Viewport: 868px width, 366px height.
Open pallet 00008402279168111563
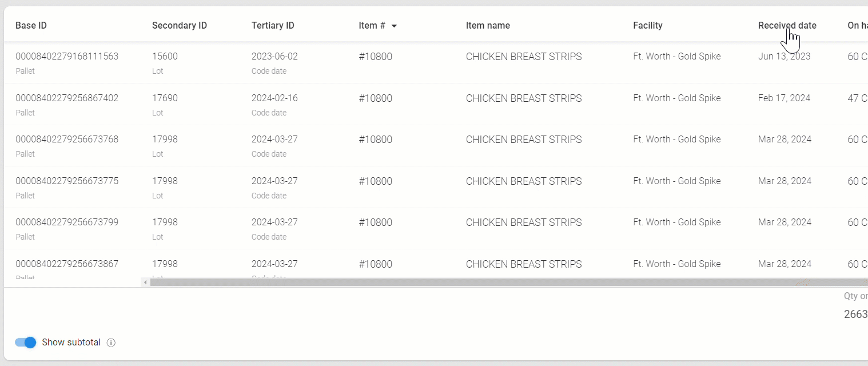pyautogui.click(x=67, y=57)
